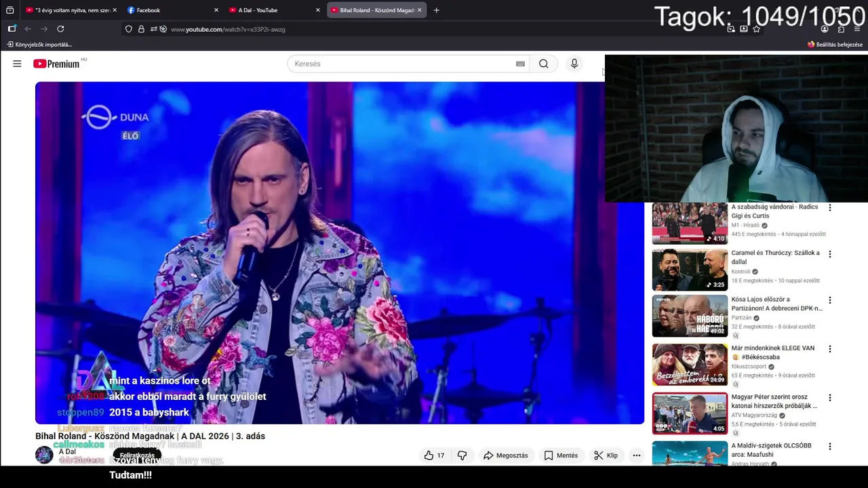Dislike the video with thumbs down
868x488 pixels.
462,455
